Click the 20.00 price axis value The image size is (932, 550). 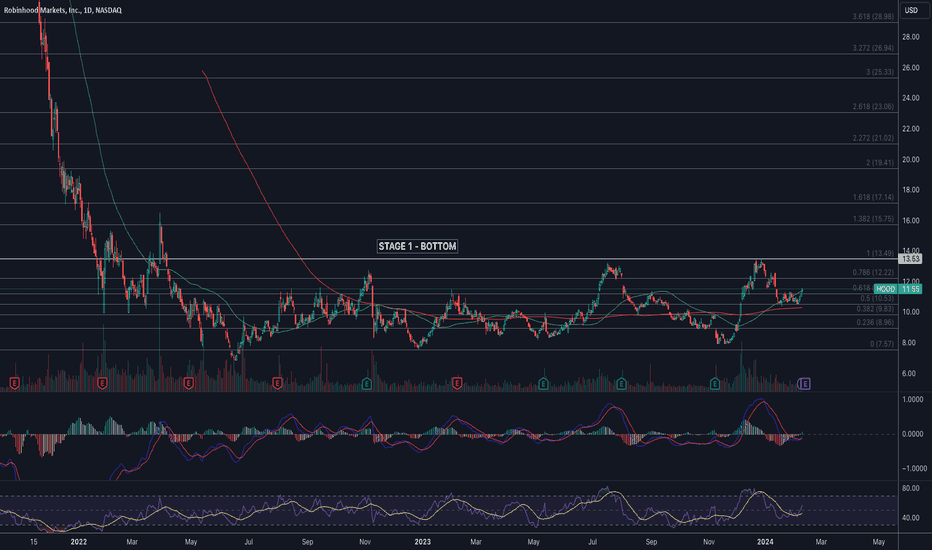click(911, 159)
